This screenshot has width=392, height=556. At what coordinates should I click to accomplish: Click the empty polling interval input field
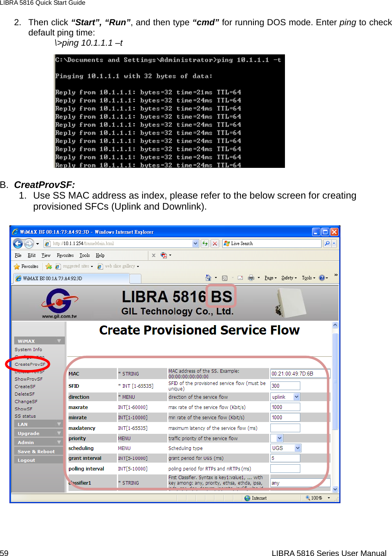tap(285, 469)
